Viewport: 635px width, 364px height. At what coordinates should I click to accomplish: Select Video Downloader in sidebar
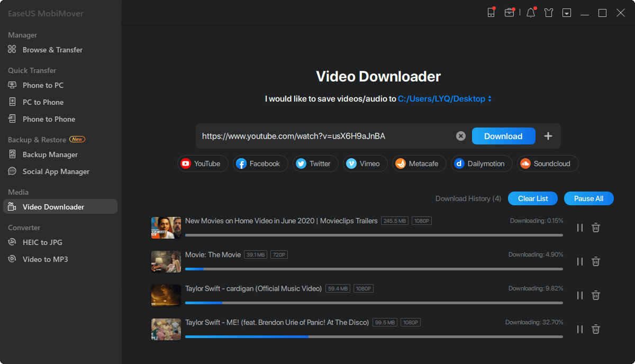click(60, 207)
